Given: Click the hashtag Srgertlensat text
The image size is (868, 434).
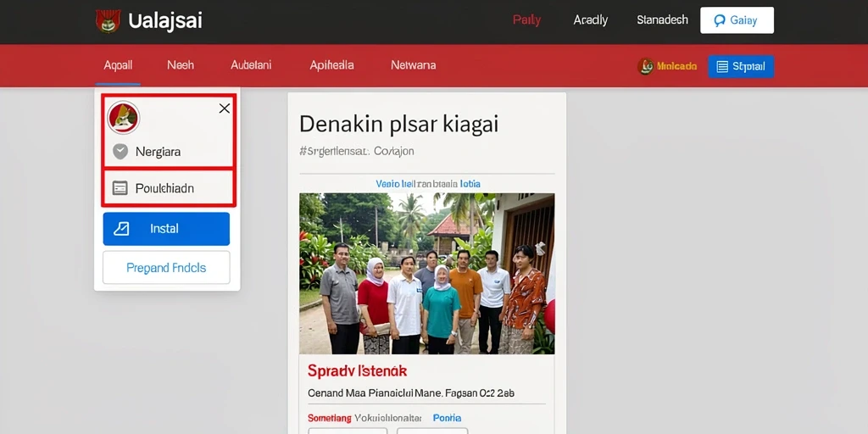Looking at the screenshot, I should [x=334, y=151].
